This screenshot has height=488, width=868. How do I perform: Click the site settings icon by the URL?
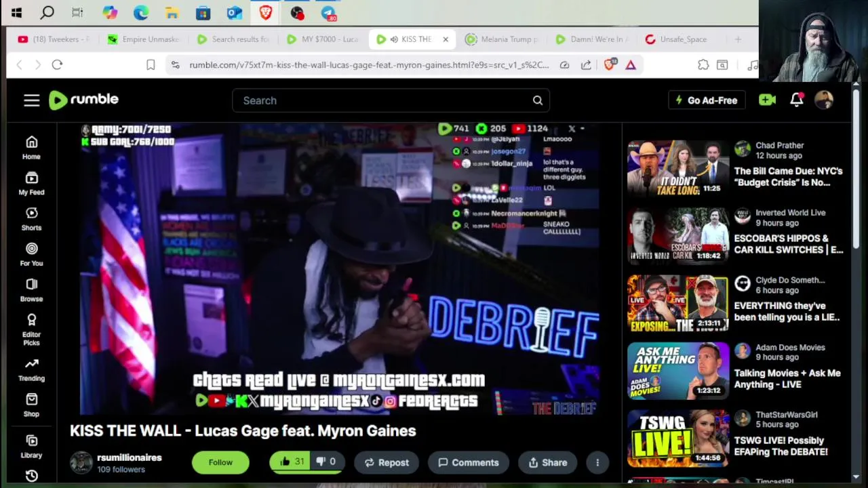[175, 64]
